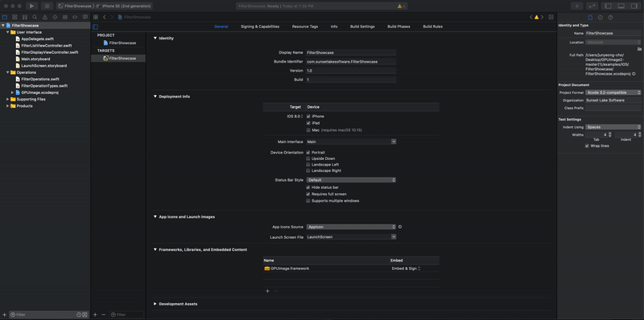This screenshot has height=320, width=644.
Task: Open the Source Control navigator
Action: click(14, 17)
